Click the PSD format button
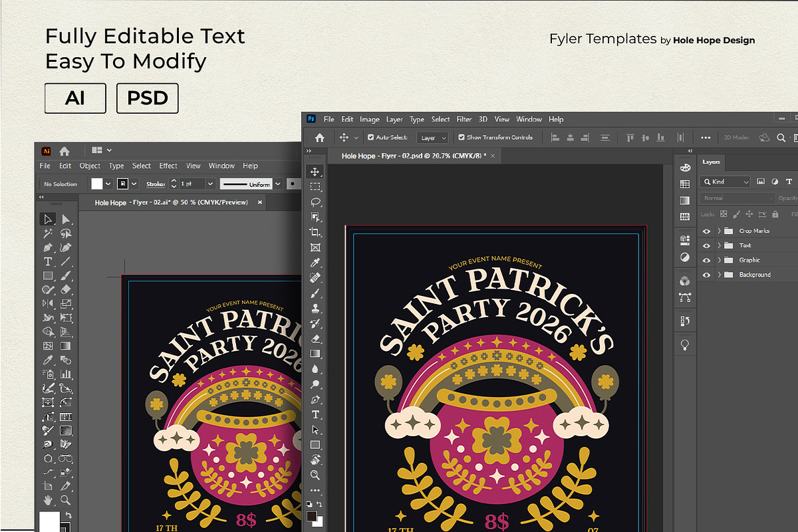Screen dimensions: 798x532 click(x=148, y=98)
